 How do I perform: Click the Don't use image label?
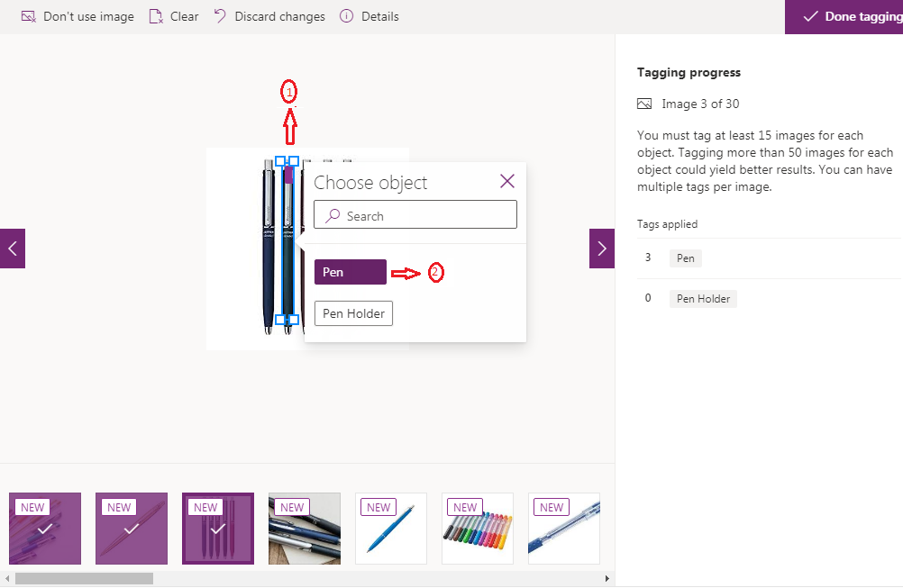(x=88, y=17)
